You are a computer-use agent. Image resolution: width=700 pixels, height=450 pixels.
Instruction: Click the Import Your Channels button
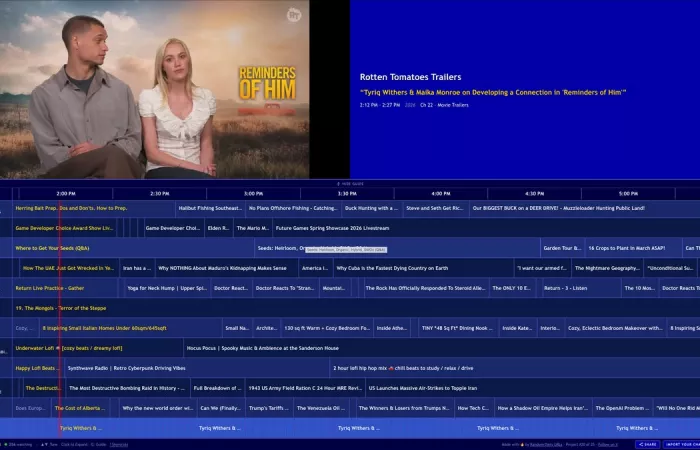tap(682, 445)
